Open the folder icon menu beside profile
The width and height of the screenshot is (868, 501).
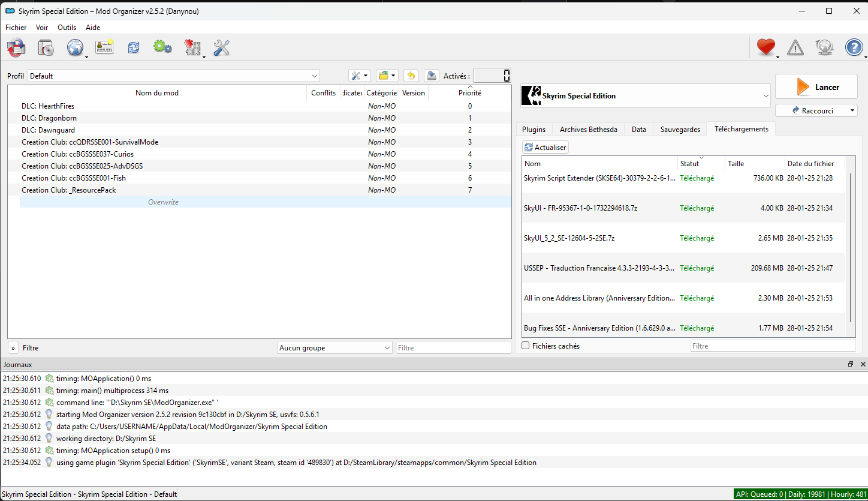coord(387,76)
